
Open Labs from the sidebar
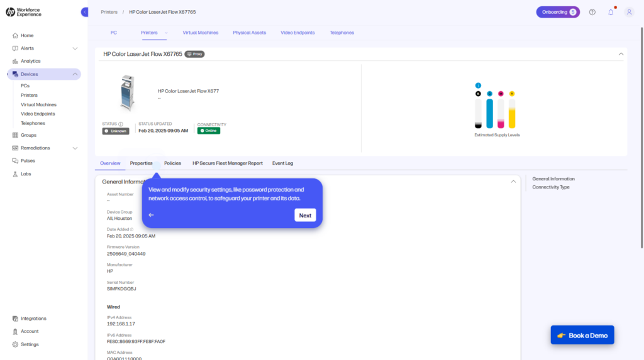click(x=26, y=174)
